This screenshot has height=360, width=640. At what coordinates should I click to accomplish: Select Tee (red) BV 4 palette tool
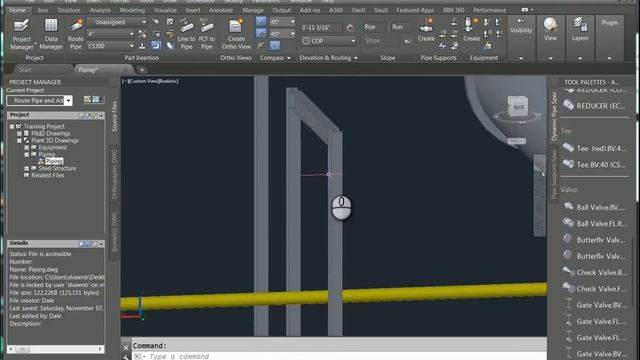coord(594,149)
